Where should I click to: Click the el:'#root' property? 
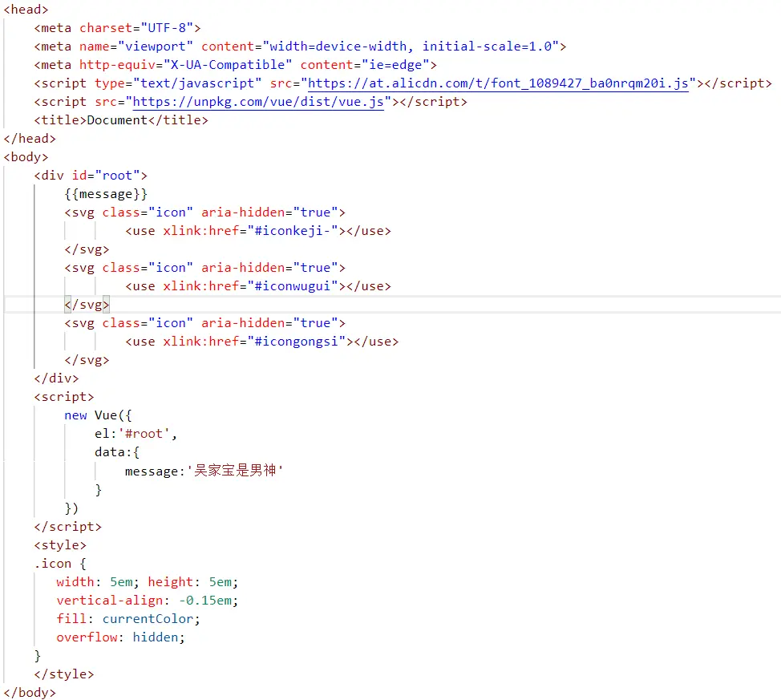pos(132,434)
